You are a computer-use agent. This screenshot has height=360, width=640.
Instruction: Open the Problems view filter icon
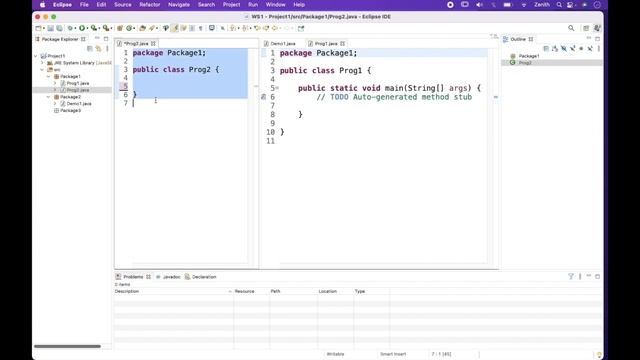pyautogui.click(x=571, y=276)
